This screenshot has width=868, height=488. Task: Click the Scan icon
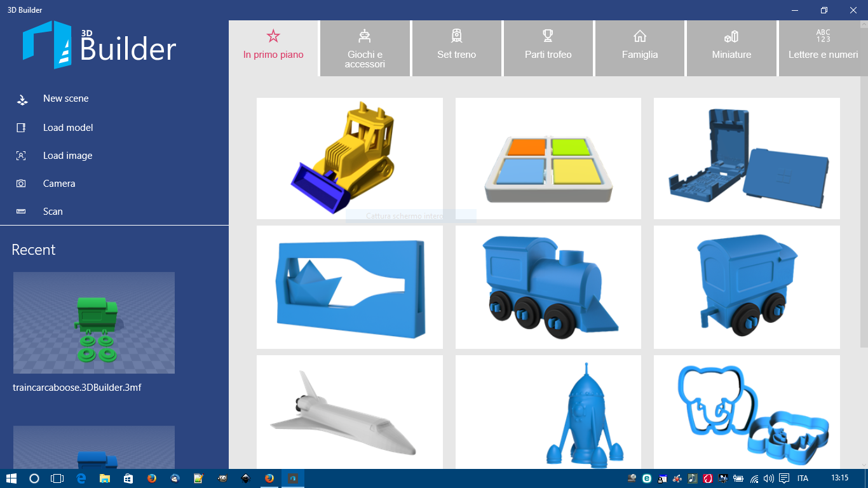[22, 212]
